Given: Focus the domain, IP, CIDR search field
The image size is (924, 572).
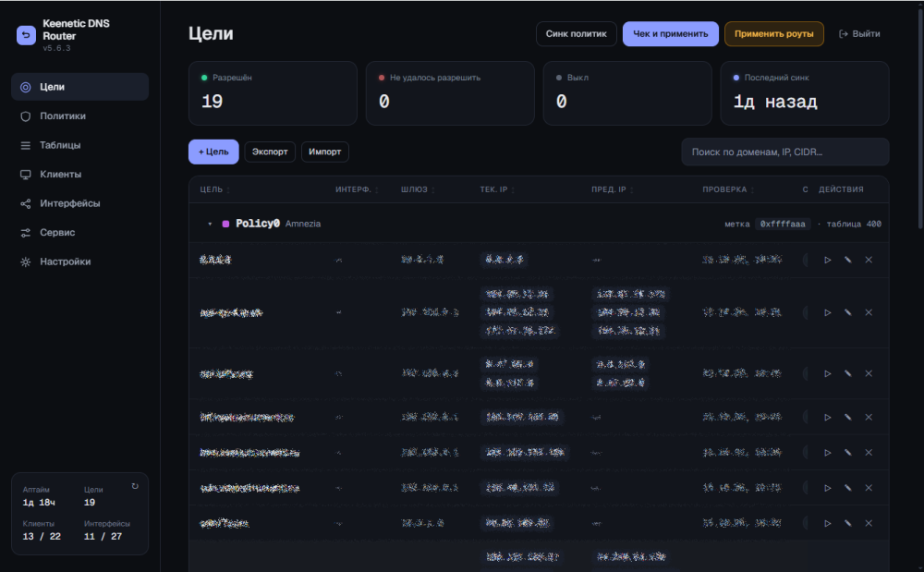Looking at the screenshot, I should (784, 152).
